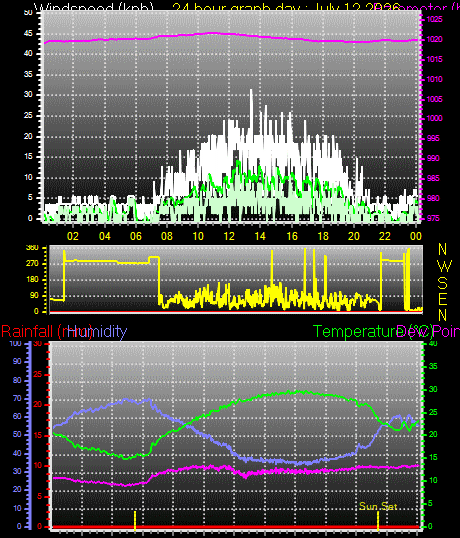The width and height of the screenshot is (460, 538).
Task: Click barometer value 1025
Action: tap(434, 19)
